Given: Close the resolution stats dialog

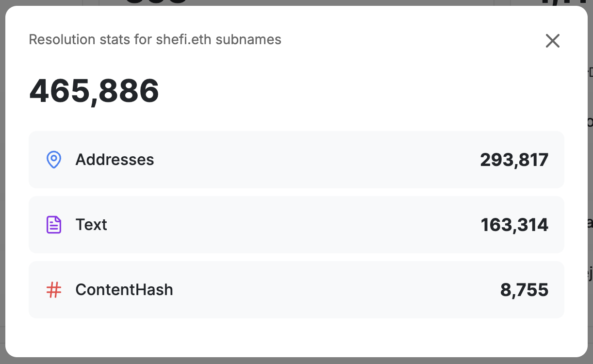Looking at the screenshot, I should pyautogui.click(x=553, y=41).
